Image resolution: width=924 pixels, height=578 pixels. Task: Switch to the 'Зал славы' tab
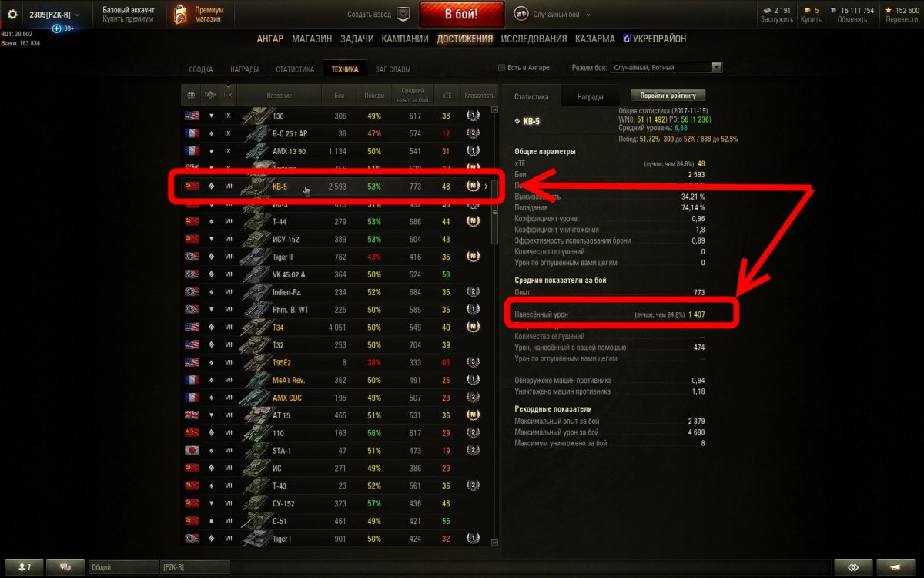tap(393, 69)
